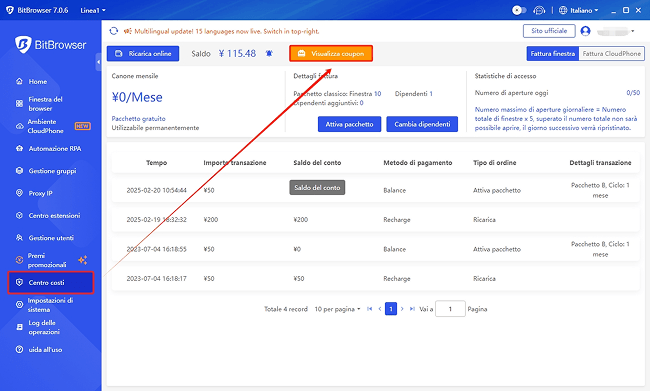Open the Italiano language dropdown
The height and width of the screenshot is (391, 650).
(x=584, y=10)
